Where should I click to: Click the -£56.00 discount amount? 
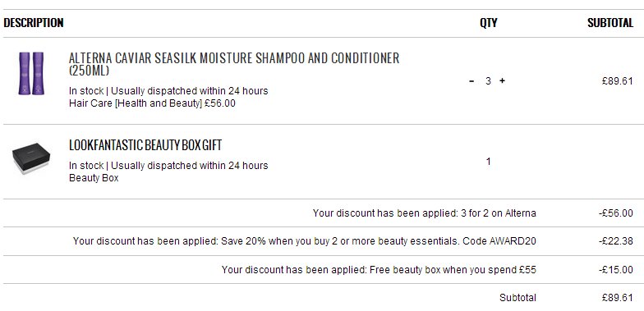pyautogui.click(x=616, y=213)
